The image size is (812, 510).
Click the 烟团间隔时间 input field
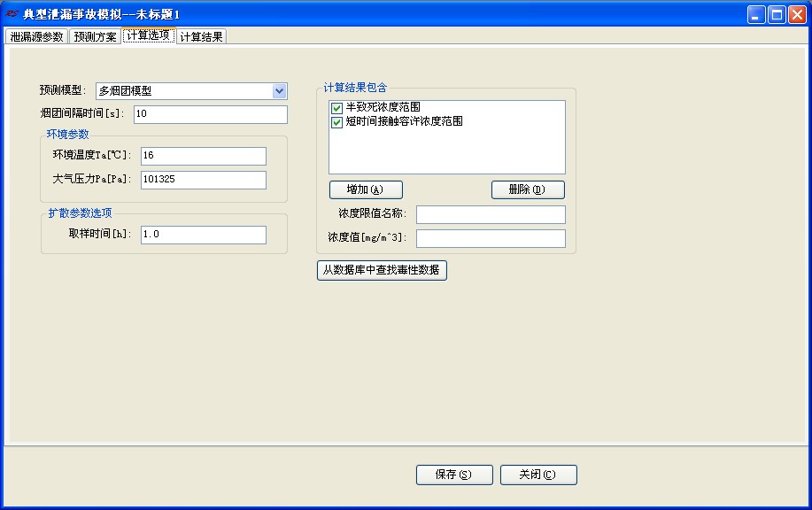[x=210, y=114]
